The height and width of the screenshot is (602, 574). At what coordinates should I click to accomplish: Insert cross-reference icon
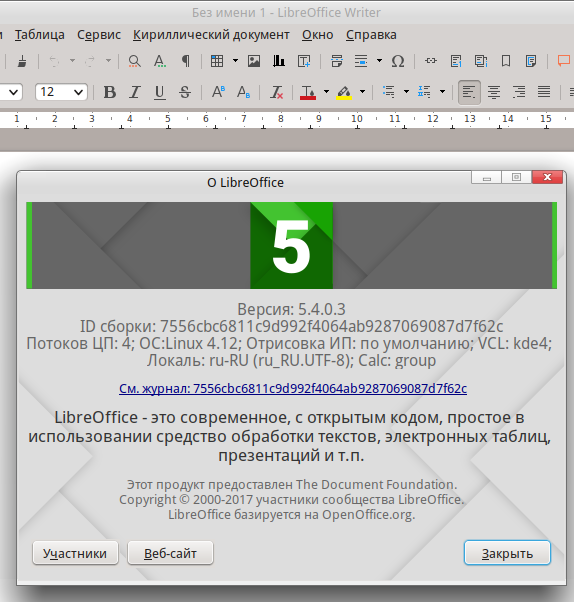point(531,61)
